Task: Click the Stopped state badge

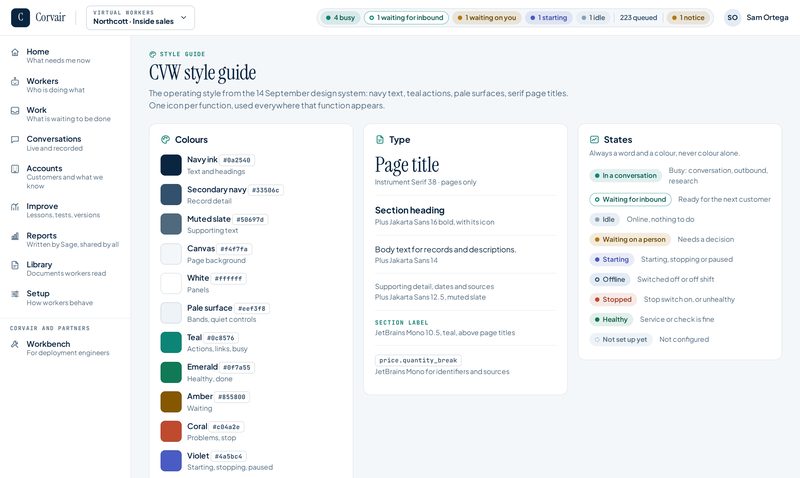Action: click(x=613, y=299)
